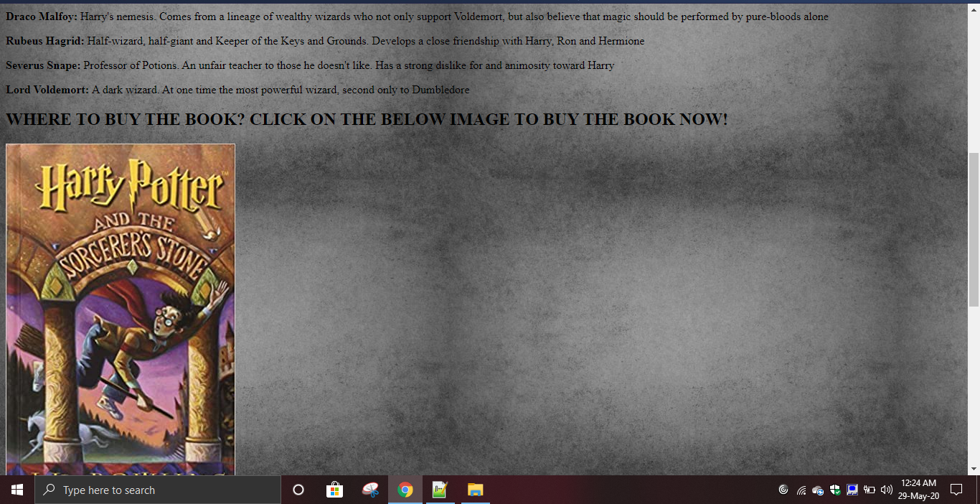Launch Google Chrome from the taskbar
Screen dimensions: 980x504
tap(405, 490)
